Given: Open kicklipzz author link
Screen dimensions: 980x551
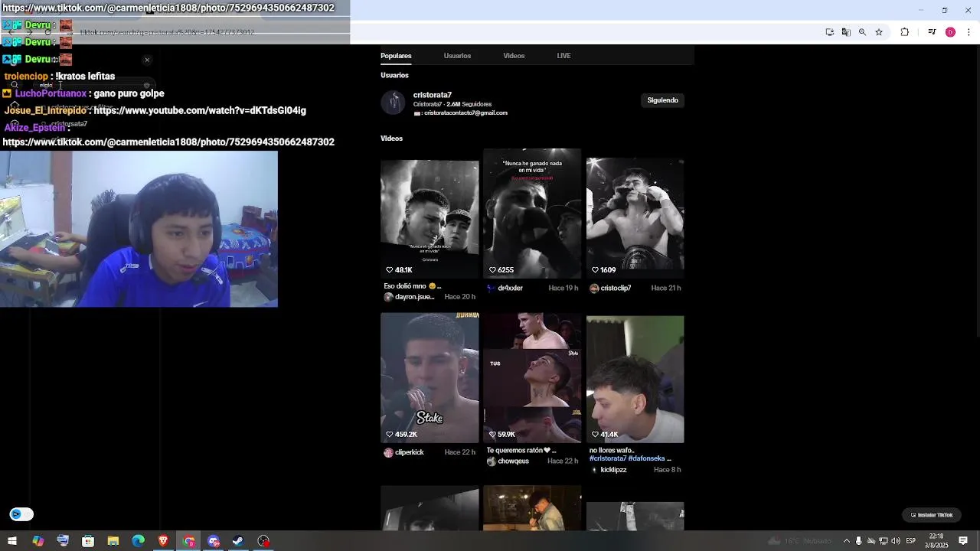Looking at the screenshot, I should [613, 470].
